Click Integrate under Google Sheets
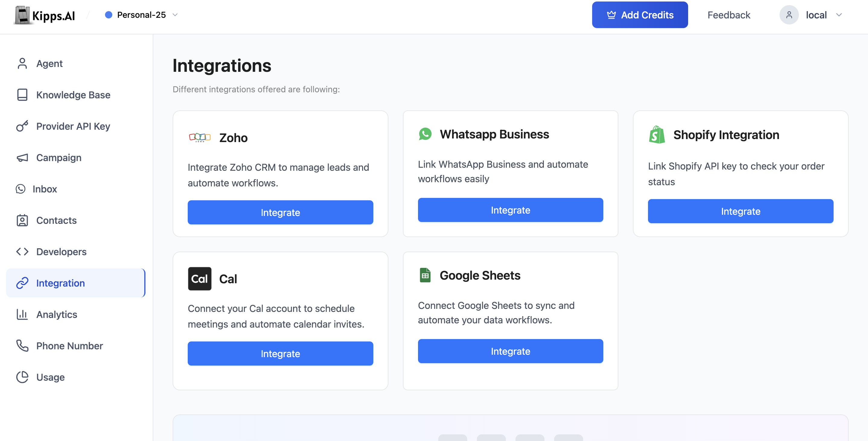Screen dimensions: 868x441 click(x=510, y=351)
